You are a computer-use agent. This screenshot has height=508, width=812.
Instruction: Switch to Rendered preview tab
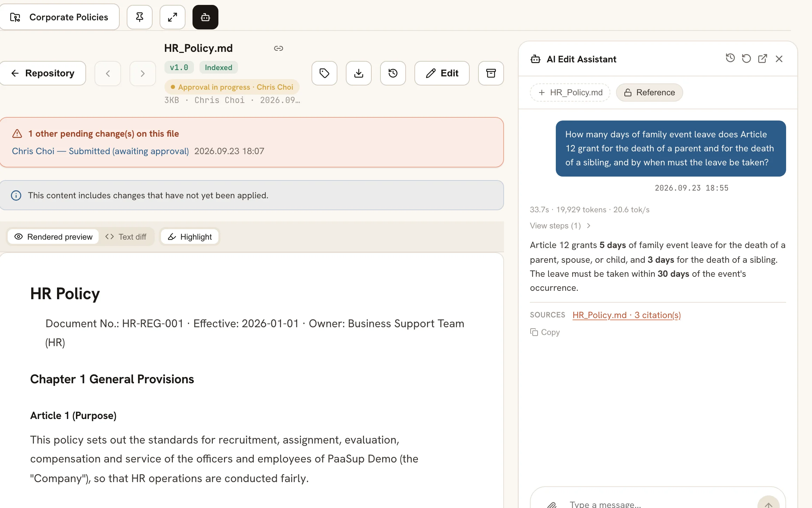point(53,237)
